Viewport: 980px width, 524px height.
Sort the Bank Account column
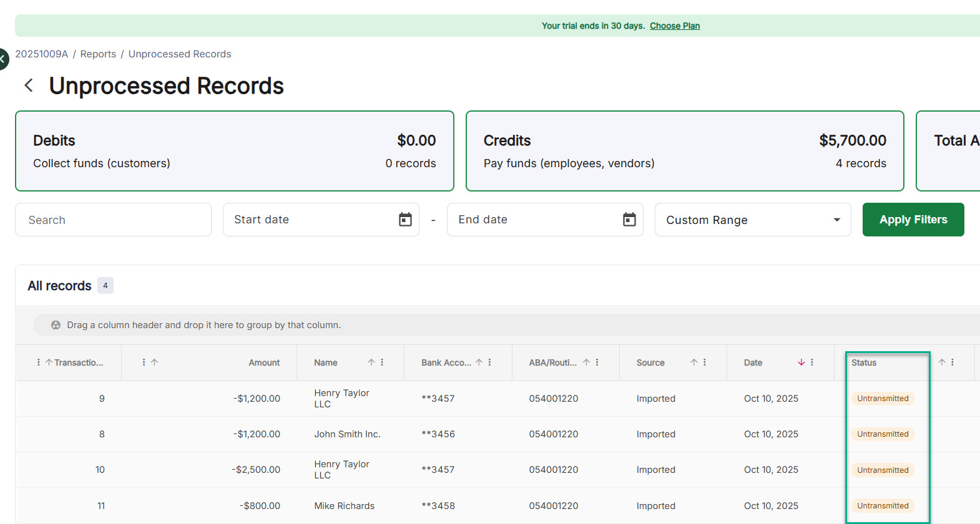pyautogui.click(x=479, y=362)
